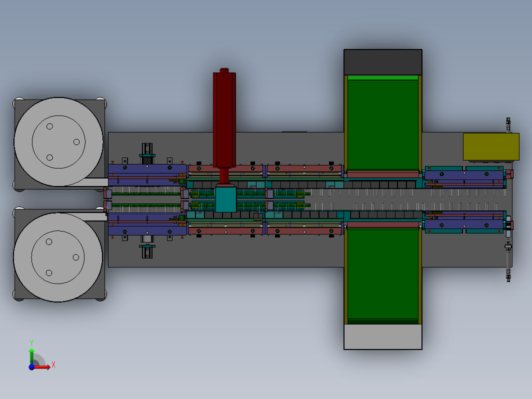The width and height of the screenshot is (532, 399).
Task: Select the yellow box at upper right
Action: (491, 146)
